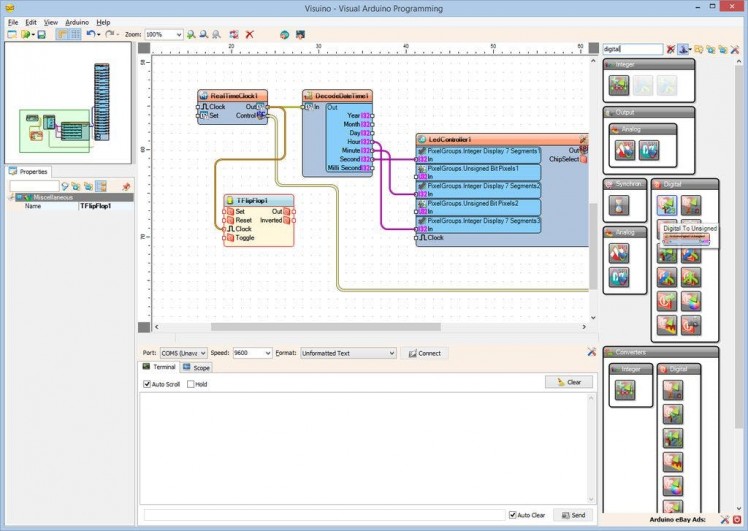Viewport: 748px width, 531px height.
Task: Open the Speed baud rate dropdown
Action: coord(267,353)
